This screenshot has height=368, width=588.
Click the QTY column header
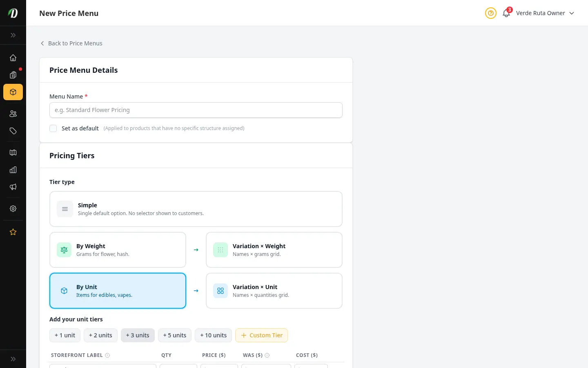point(166,355)
